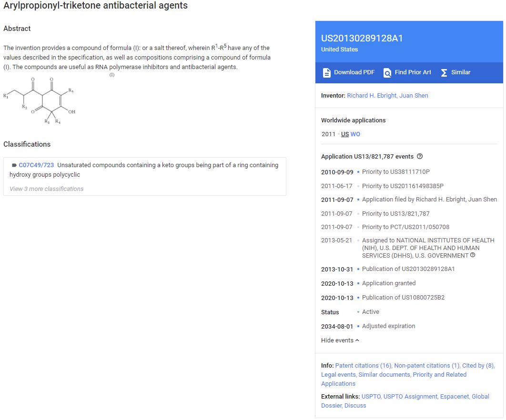Click 'United States' under patent number
Image resolution: width=506 pixels, height=420 pixels.
point(339,50)
